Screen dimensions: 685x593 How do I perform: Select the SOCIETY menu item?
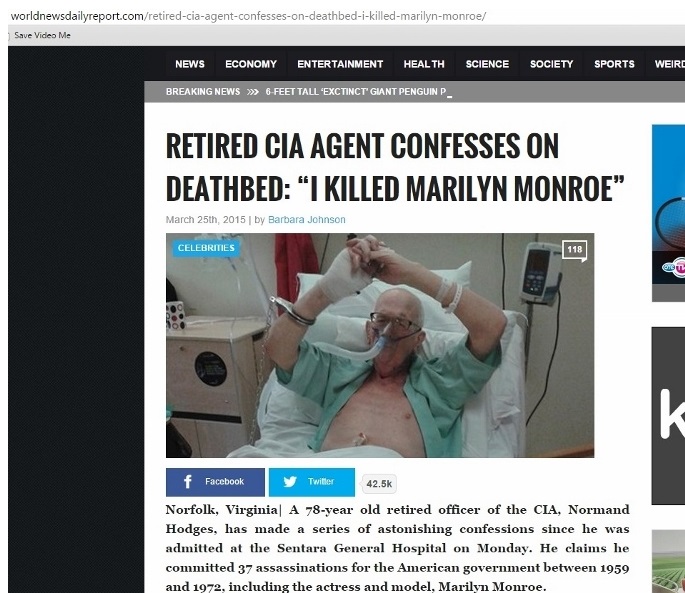(x=551, y=64)
